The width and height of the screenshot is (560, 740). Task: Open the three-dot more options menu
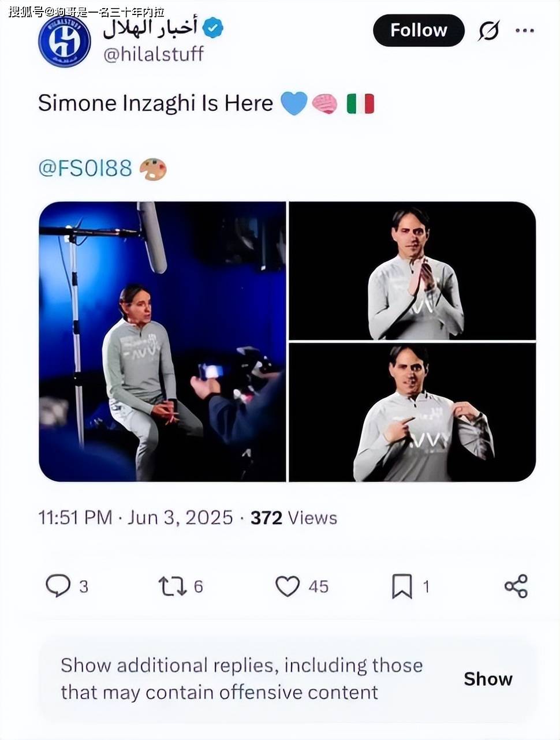(524, 31)
